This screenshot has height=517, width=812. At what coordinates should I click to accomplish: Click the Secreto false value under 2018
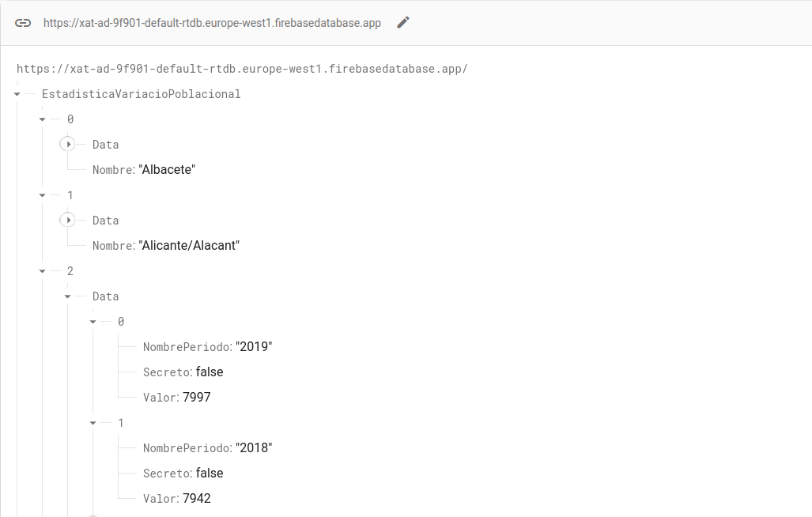pyautogui.click(x=210, y=474)
